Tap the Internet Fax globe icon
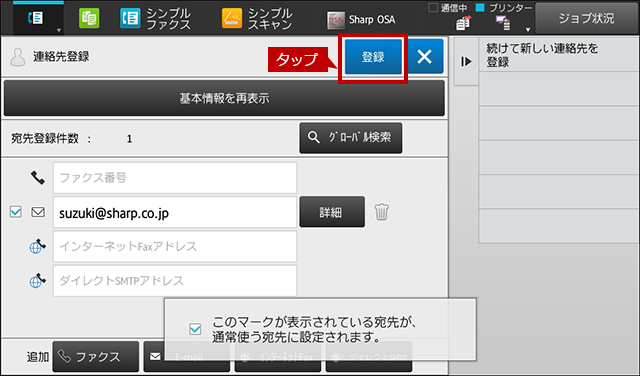 tap(37, 246)
